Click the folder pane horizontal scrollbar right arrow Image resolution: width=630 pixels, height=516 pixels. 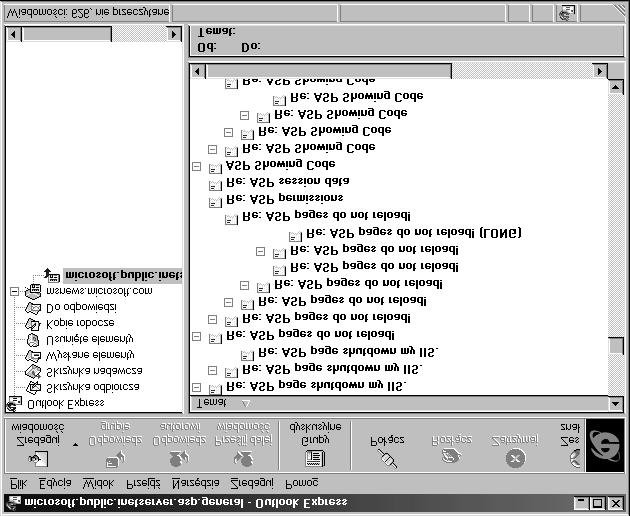tap(174, 34)
